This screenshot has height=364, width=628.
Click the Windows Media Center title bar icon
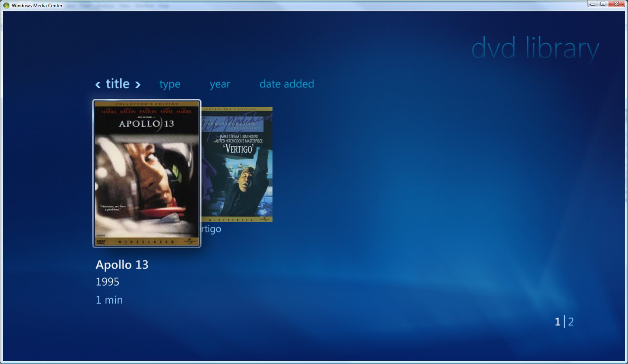(x=6, y=6)
